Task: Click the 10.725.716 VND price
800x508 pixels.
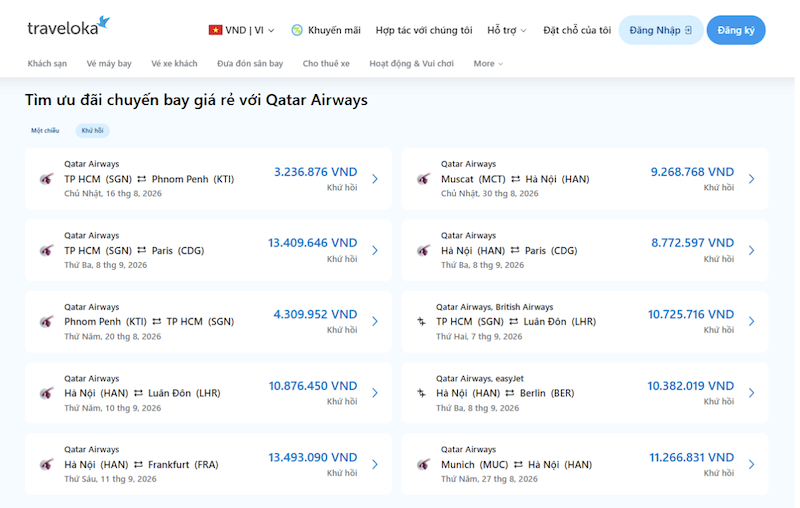Action: click(x=691, y=314)
